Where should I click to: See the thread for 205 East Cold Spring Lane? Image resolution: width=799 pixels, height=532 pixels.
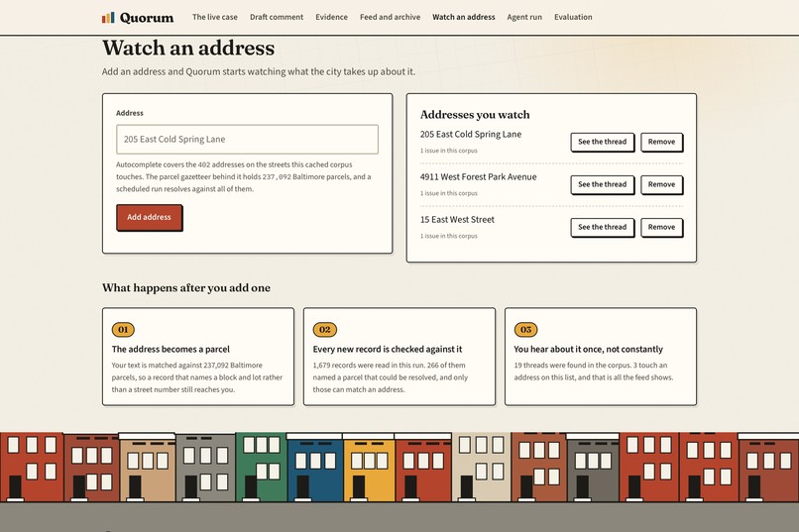(x=603, y=142)
